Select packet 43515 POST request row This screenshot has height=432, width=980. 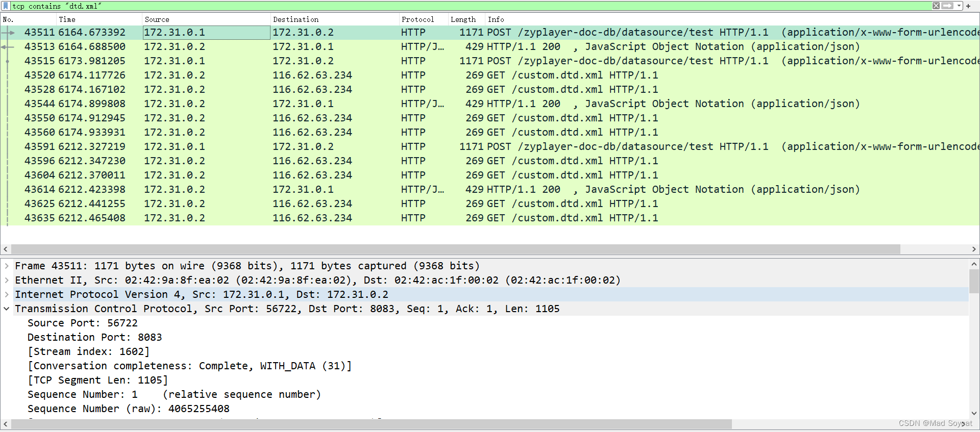[490, 61]
